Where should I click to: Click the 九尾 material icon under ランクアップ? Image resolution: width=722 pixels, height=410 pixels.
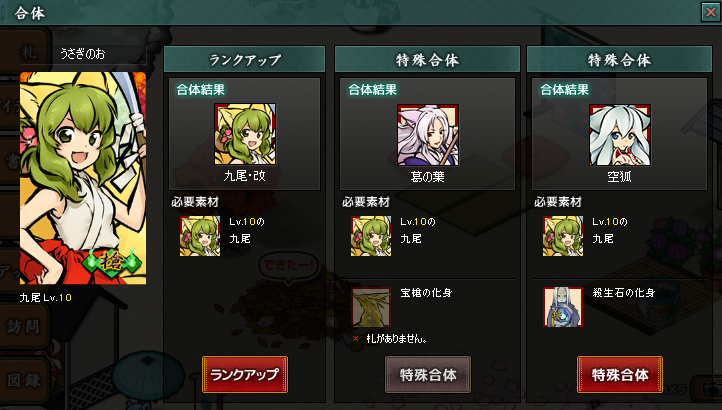(200, 236)
